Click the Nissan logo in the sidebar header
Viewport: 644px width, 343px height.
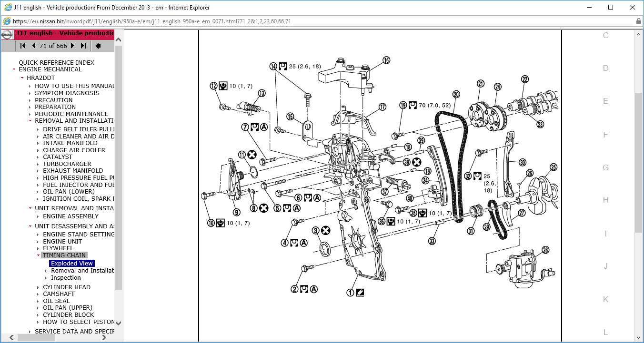[7, 35]
